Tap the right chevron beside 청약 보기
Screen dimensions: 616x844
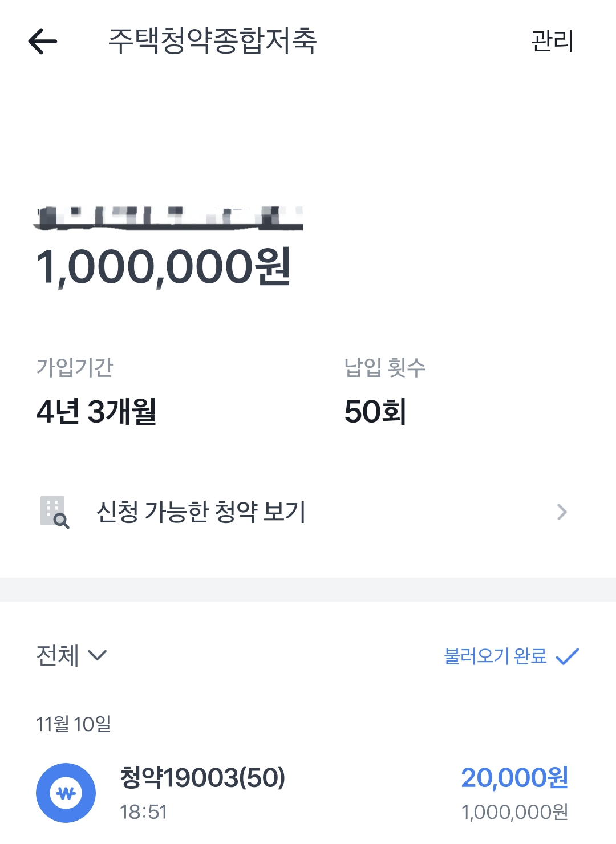tap(562, 512)
